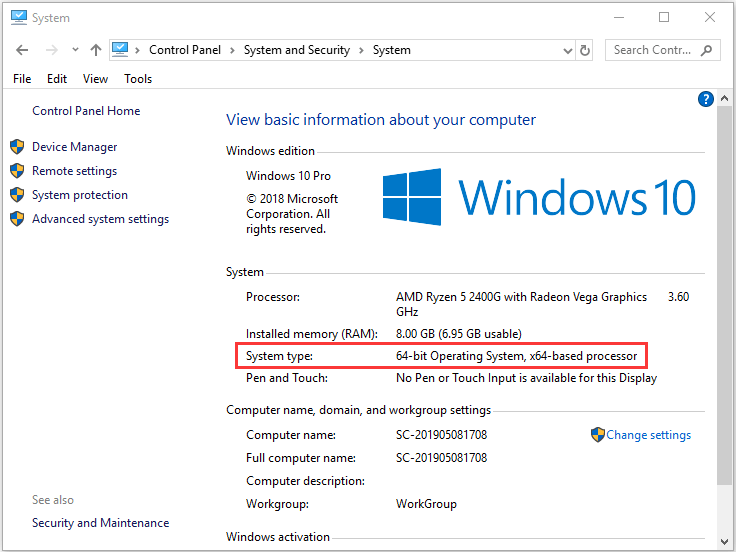736x552 pixels.
Task: Click the computer icon in address bar
Action: [120, 49]
